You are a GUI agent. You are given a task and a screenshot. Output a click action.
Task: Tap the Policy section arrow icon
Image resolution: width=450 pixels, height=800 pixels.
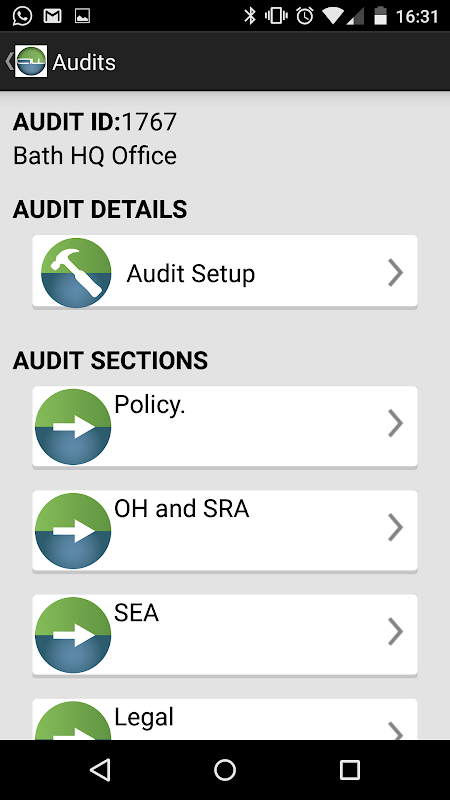73,427
